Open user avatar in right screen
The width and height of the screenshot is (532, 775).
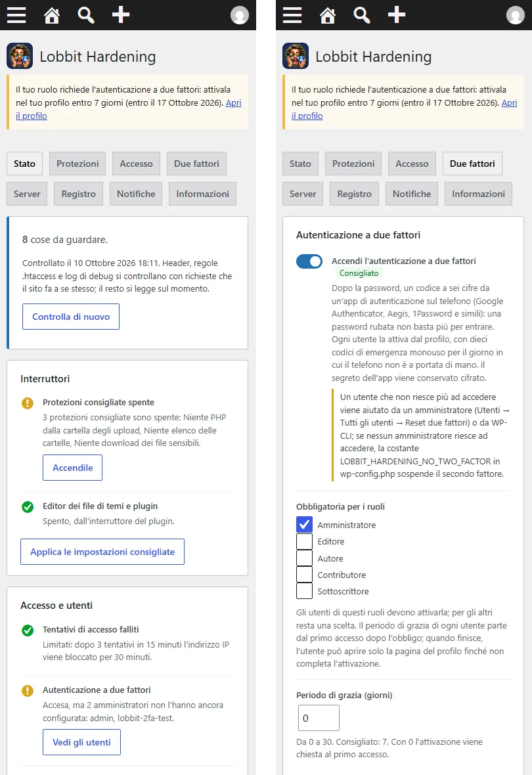point(516,15)
